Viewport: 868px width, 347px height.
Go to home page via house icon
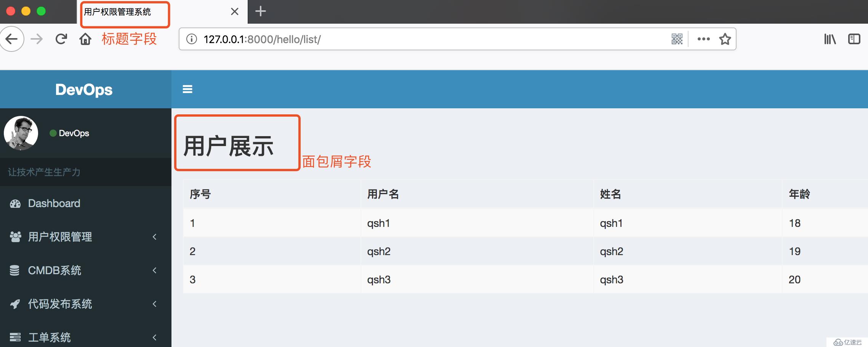[x=85, y=39]
